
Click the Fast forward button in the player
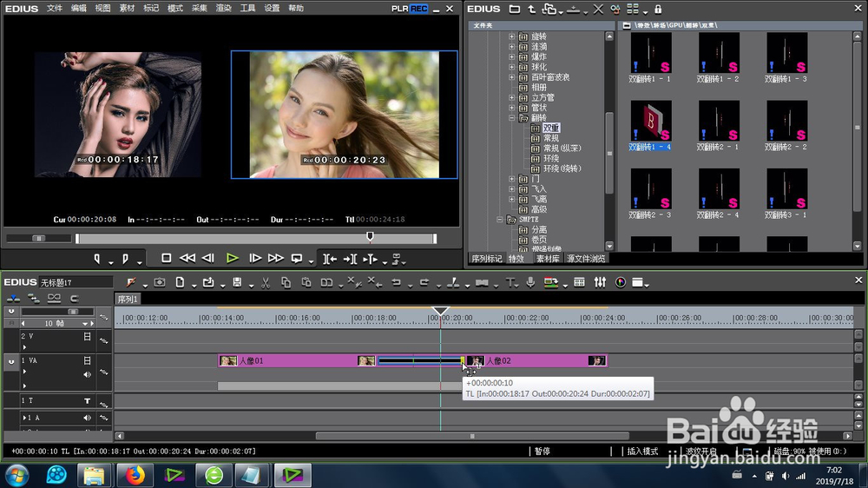coord(276,258)
